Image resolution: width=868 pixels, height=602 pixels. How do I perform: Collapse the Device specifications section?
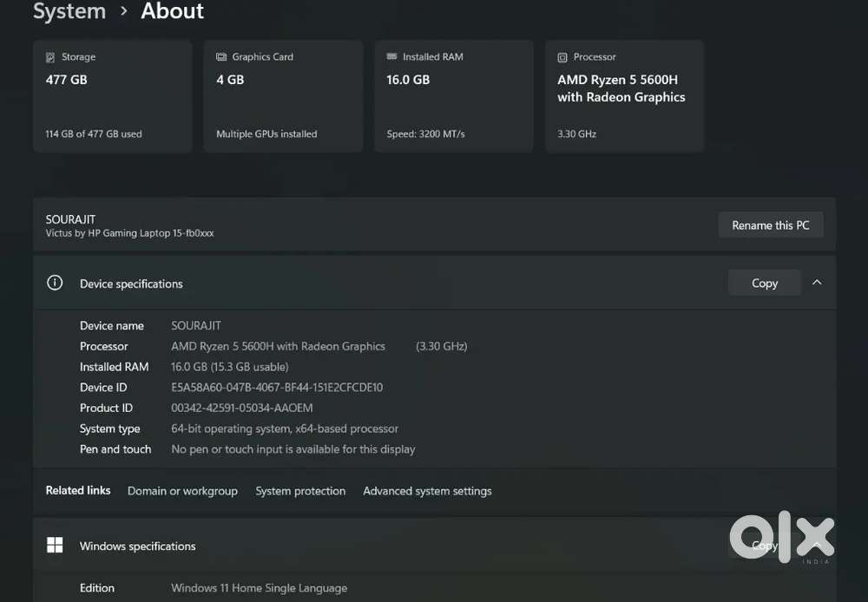click(x=817, y=282)
